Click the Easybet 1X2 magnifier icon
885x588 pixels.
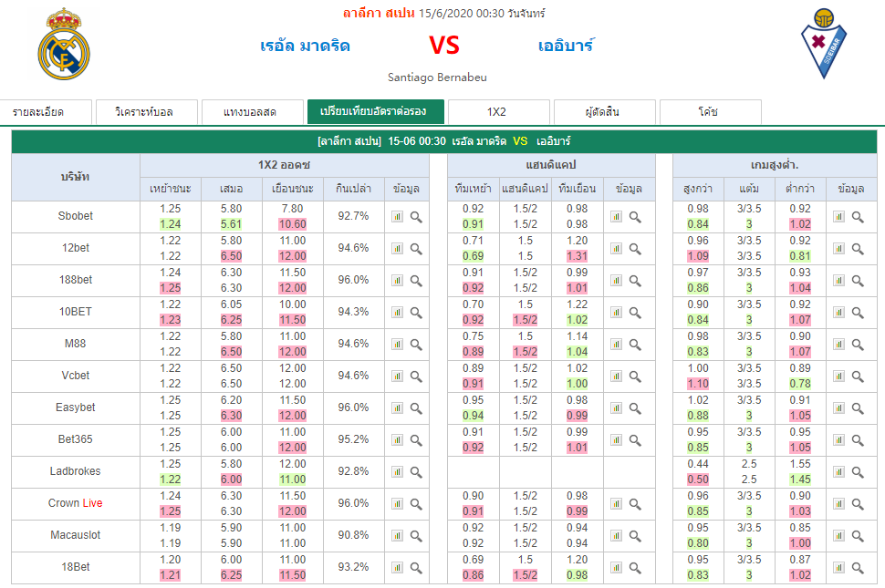coord(416,408)
